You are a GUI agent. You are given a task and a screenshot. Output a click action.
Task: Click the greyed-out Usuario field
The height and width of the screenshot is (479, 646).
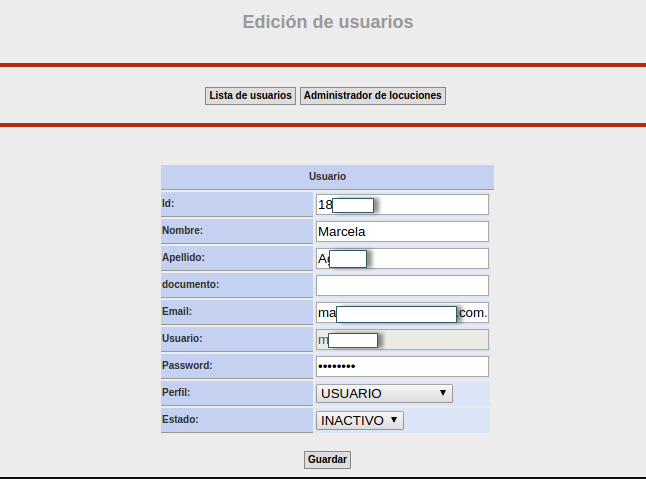pos(402,339)
